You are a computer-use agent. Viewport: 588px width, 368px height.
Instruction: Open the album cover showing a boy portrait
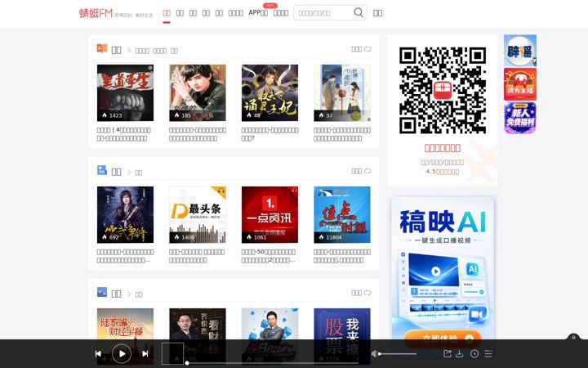tap(198, 92)
